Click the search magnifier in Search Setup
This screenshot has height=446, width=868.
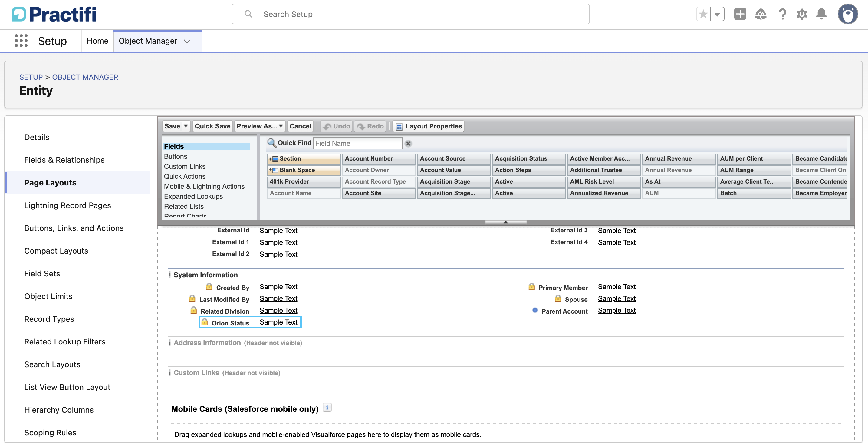click(x=248, y=14)
